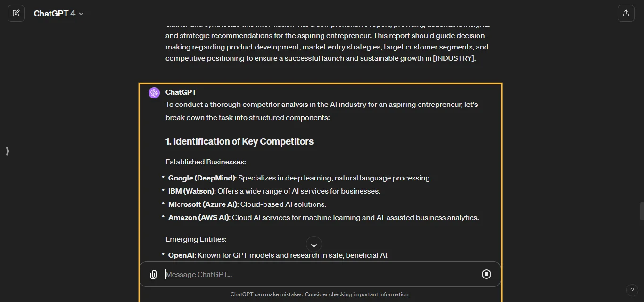Open help via the question mark icon
This screenshot has height=302, width=644.
632,290
